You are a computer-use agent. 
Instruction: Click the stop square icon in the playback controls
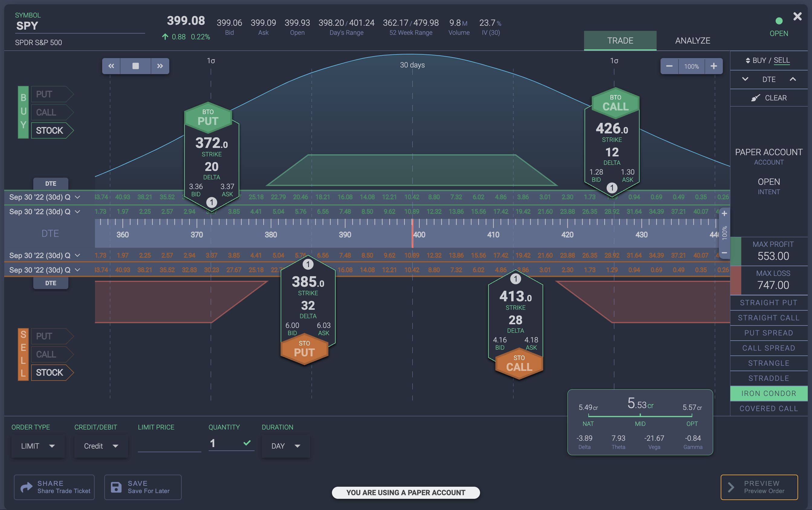point(136,66)
